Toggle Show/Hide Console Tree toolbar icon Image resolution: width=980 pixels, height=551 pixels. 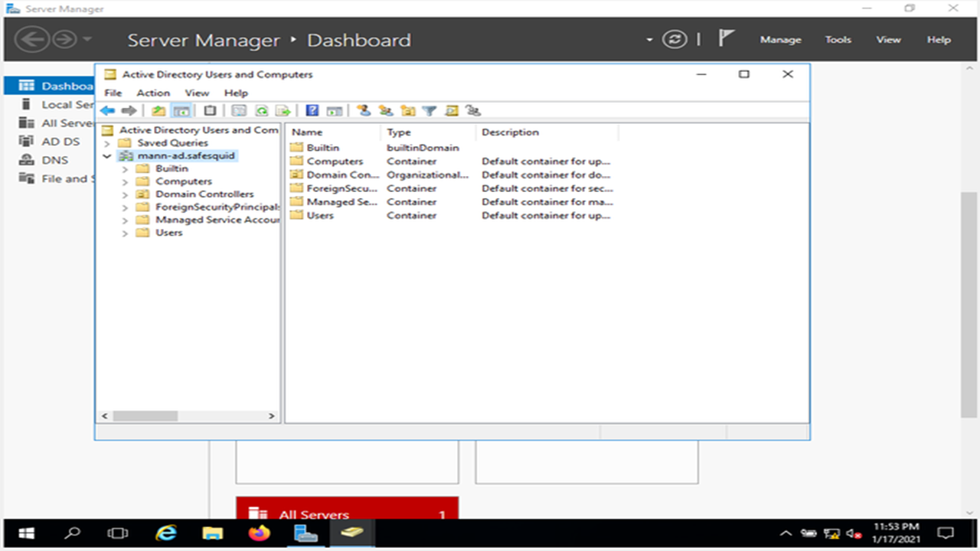pos(181,111)
